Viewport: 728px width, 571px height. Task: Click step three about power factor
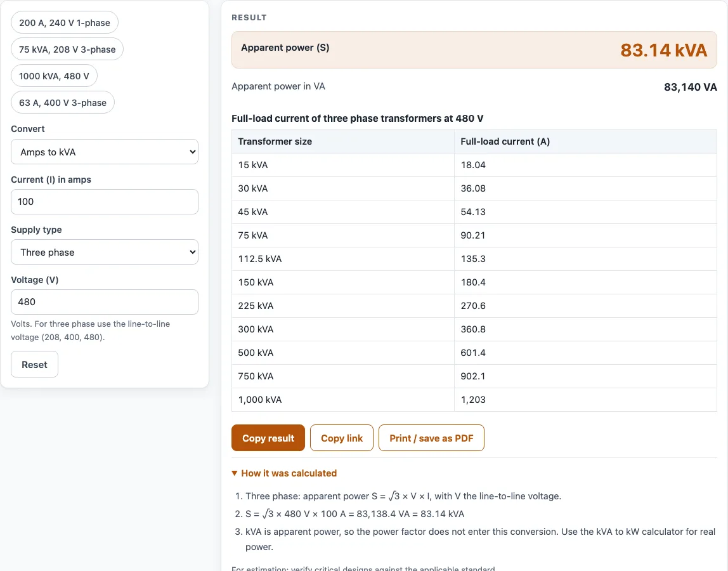pos(480,539)
